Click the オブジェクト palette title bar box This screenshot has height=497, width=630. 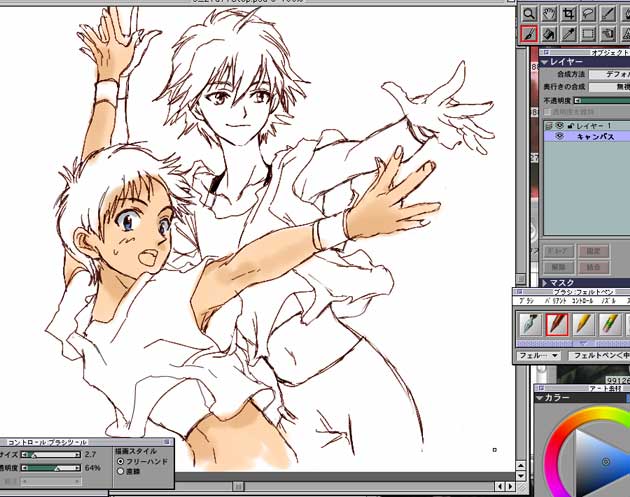(x=547, y=52)
